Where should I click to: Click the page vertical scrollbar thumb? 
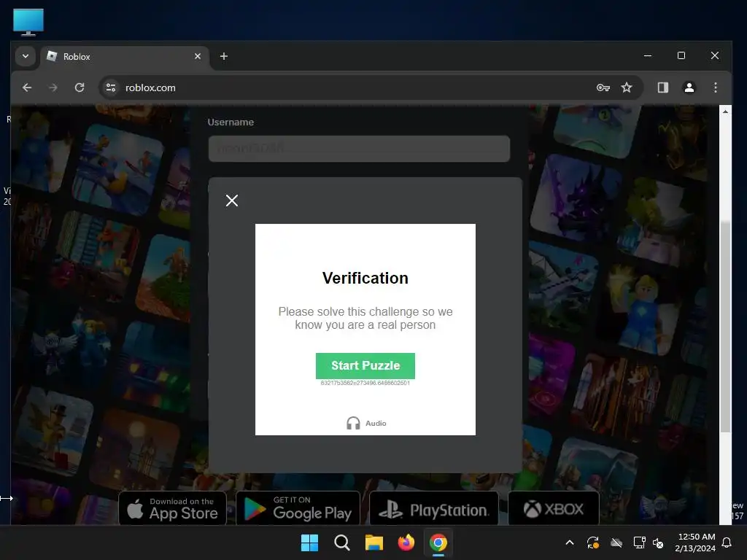pos(725,327)
